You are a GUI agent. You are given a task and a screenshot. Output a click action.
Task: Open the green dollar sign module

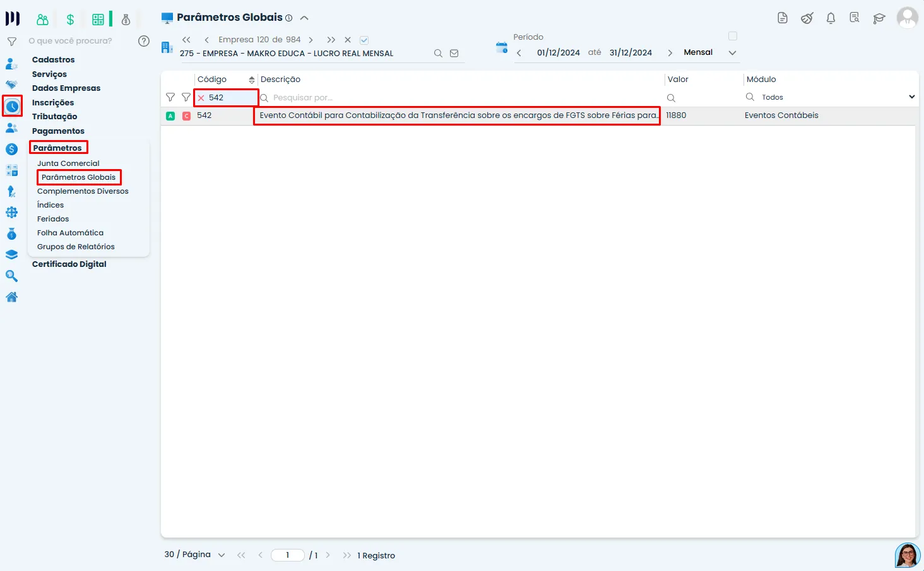pos(70,20)
